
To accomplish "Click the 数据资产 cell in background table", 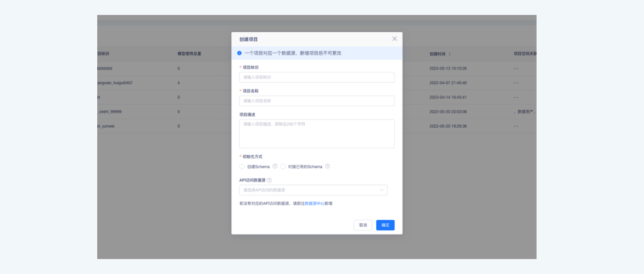I will (x=525, y=112).
